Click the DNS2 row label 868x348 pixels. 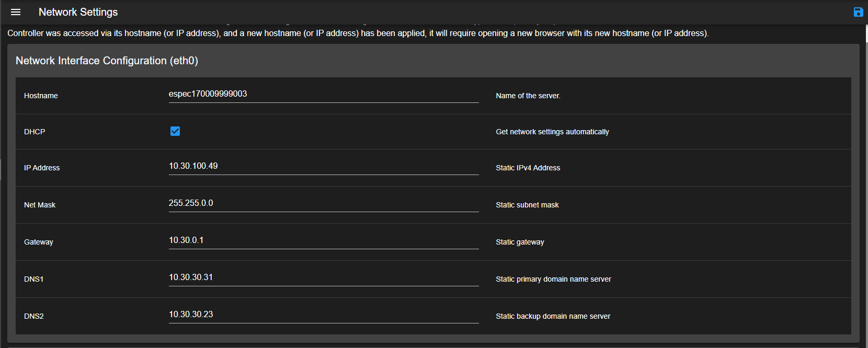tap(34, 316)
